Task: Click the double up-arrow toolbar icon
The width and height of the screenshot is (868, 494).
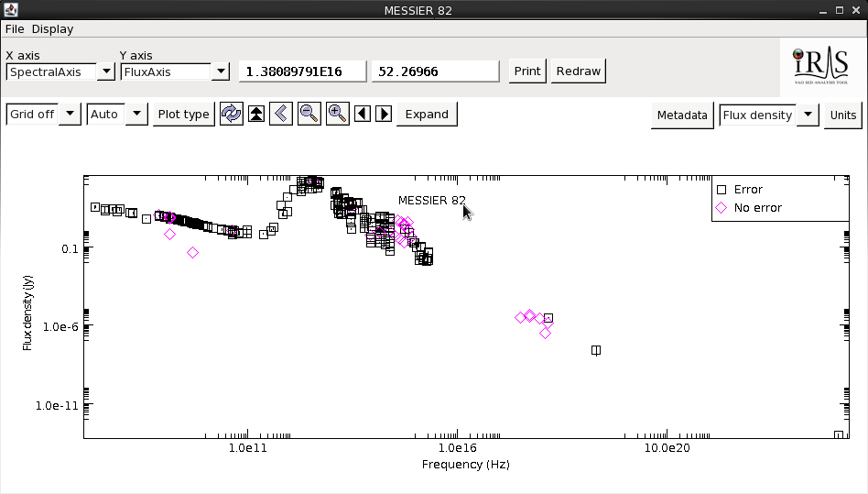Action: coord(256,114)
